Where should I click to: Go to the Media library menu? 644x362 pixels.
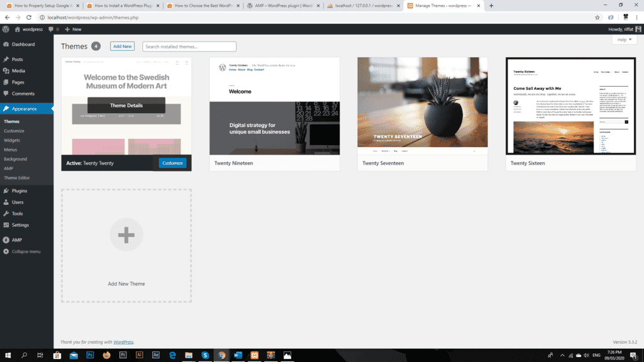click(x=18, y=71)
